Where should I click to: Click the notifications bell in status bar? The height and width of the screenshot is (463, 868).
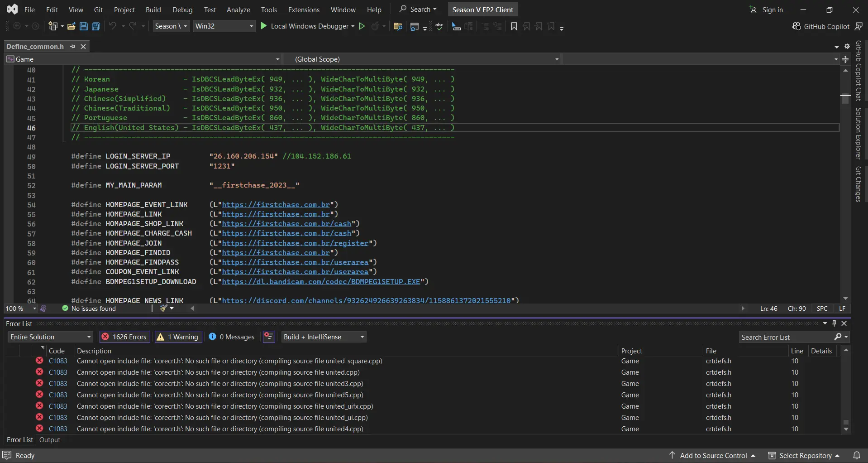click(856, 455)
